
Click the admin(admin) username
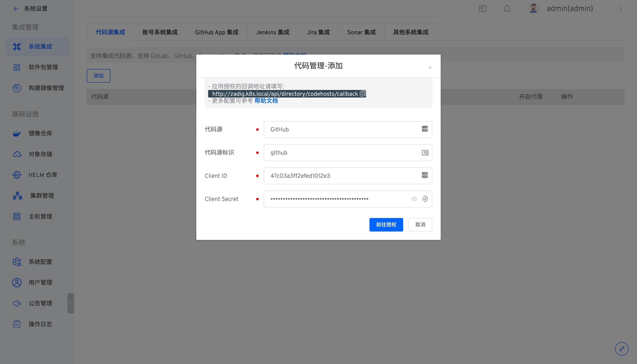click(570, 8)
